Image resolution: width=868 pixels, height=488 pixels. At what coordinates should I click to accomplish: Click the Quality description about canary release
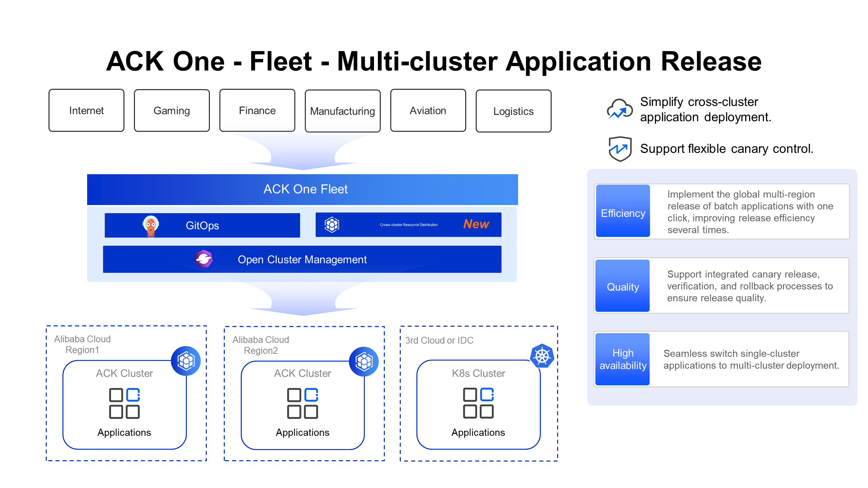750,286
